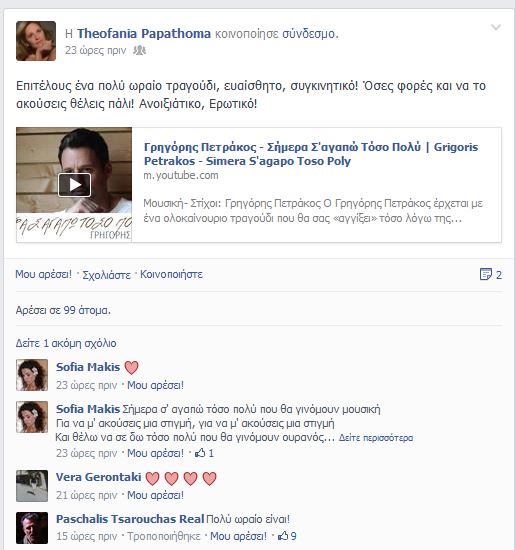Expand Δείτε περισσότερα in Sofia's comment
This screenshot has height=550, width=515.
coord(376,438)
